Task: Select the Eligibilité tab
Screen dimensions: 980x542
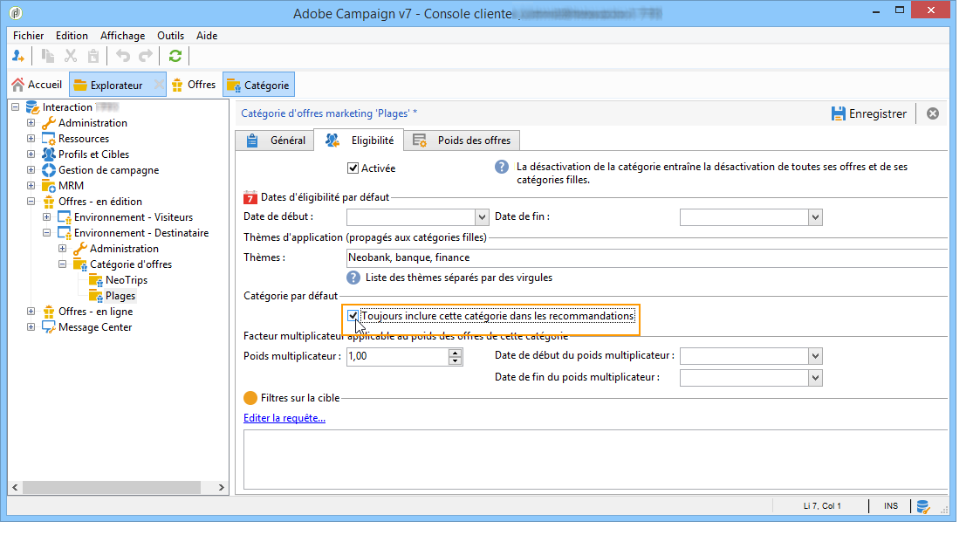Action: coord(359,140)
